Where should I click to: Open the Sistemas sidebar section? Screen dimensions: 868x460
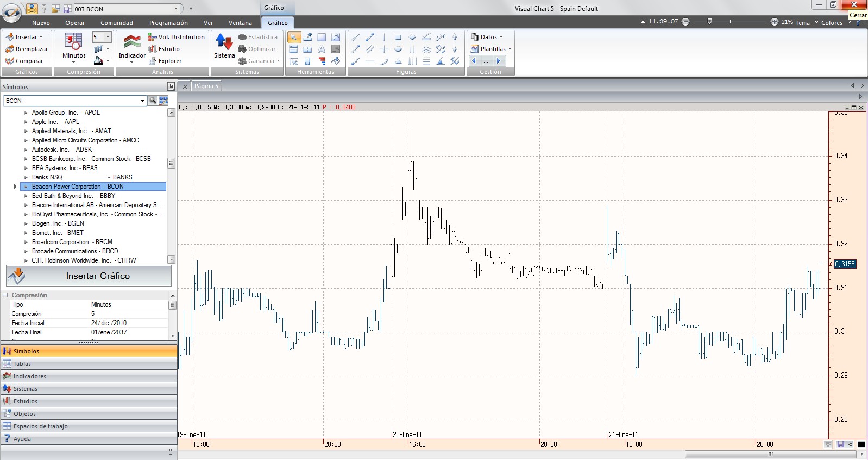pos(89,389)
